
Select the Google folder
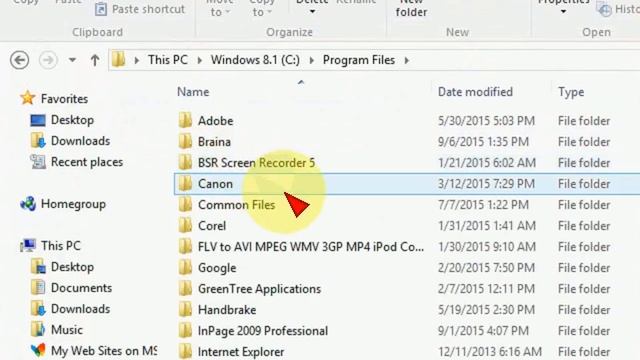tap(217, 268)
